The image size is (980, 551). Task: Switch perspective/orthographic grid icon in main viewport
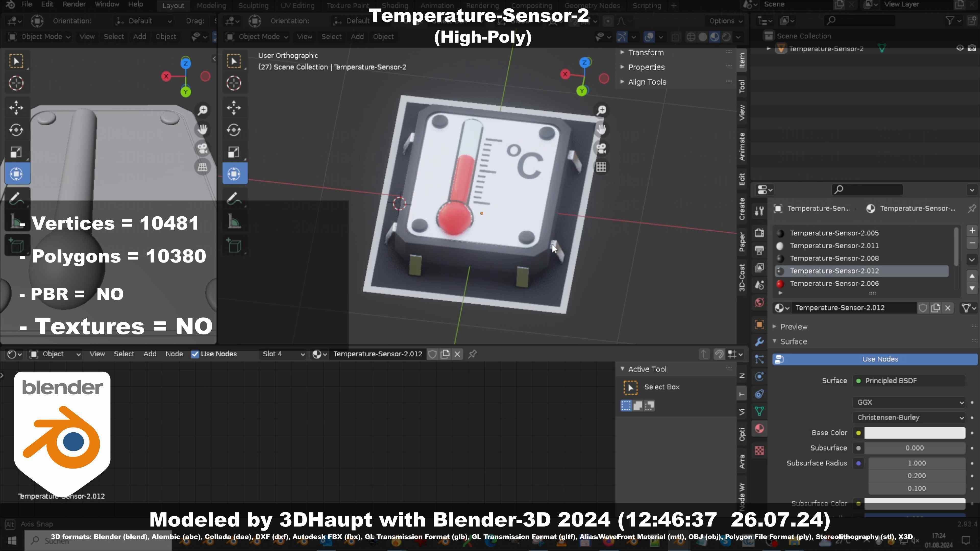(602, 167)
